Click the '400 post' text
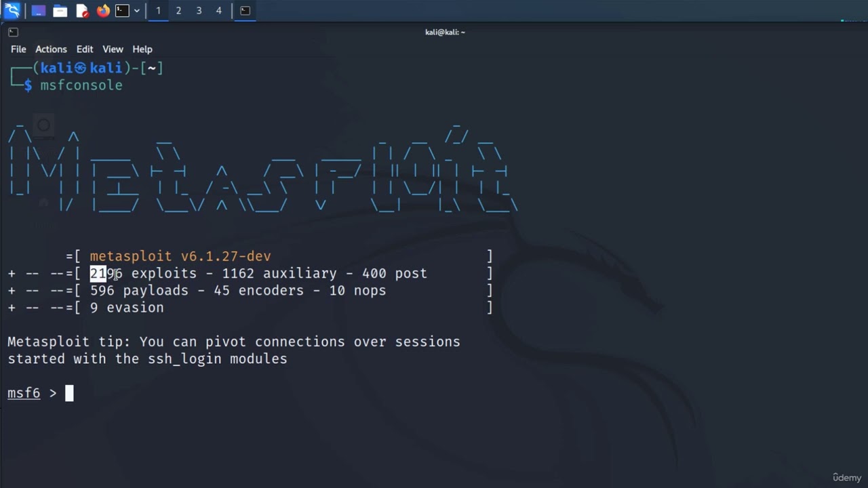 coord(395,273)
